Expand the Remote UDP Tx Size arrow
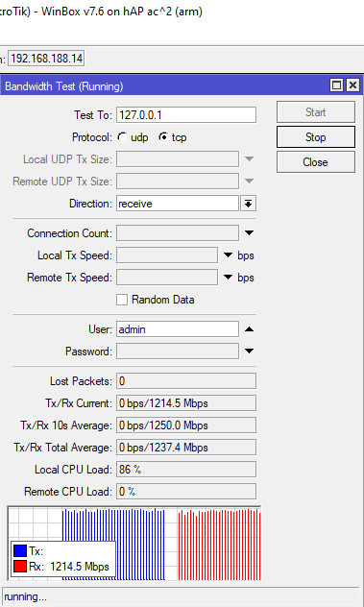 pyautogui.click(x=249, y=182)
